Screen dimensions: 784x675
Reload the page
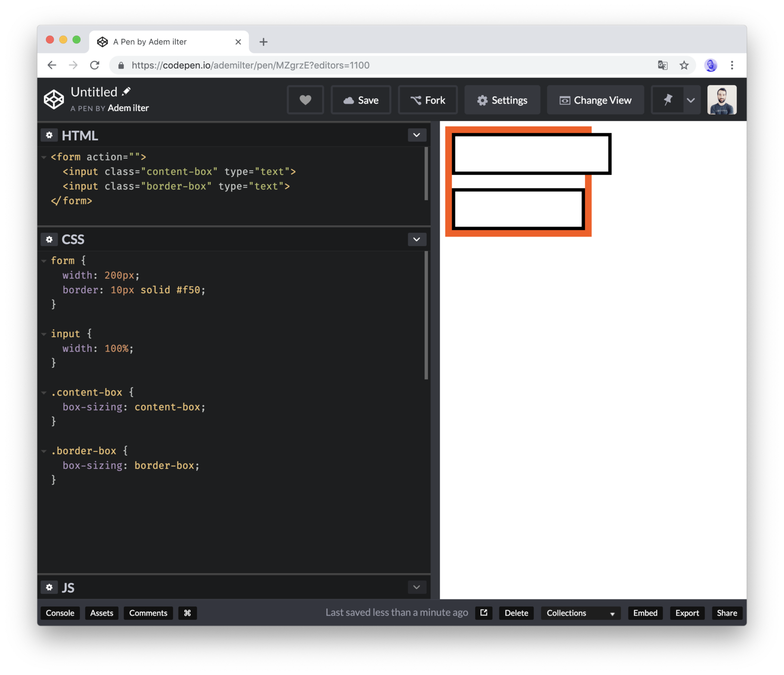95,65
